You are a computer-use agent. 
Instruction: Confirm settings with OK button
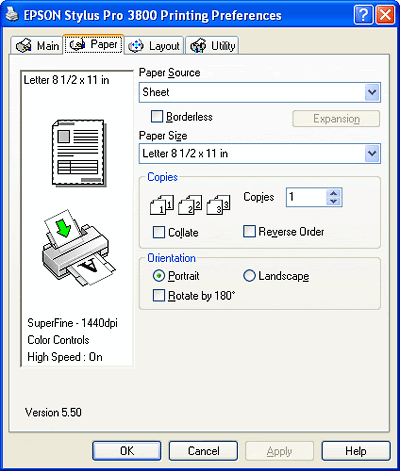[127, 451]
